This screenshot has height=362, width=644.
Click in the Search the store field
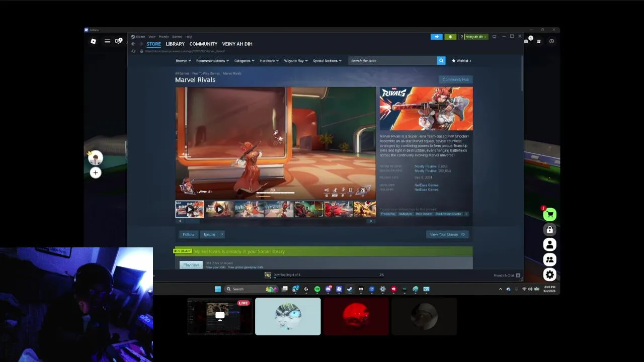tap(393, 61)
